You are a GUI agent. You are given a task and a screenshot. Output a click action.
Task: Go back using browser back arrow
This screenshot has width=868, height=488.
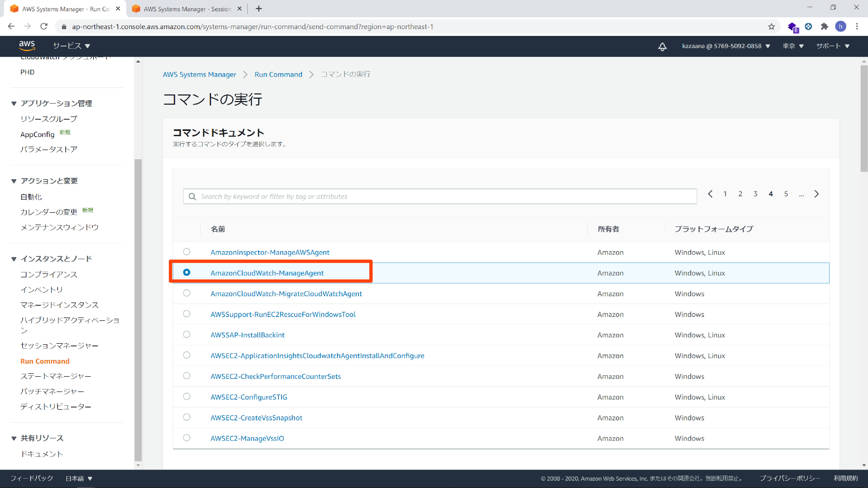coord(11,26)
